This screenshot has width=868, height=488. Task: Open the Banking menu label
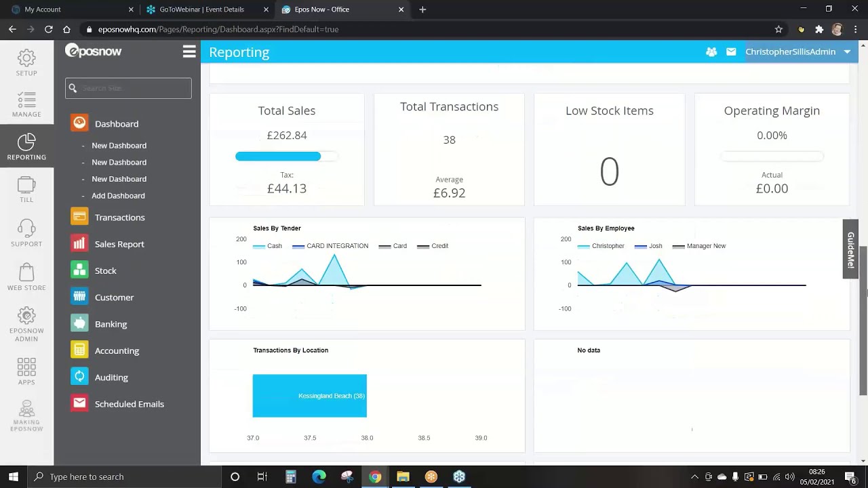click(x=111, y=324)
